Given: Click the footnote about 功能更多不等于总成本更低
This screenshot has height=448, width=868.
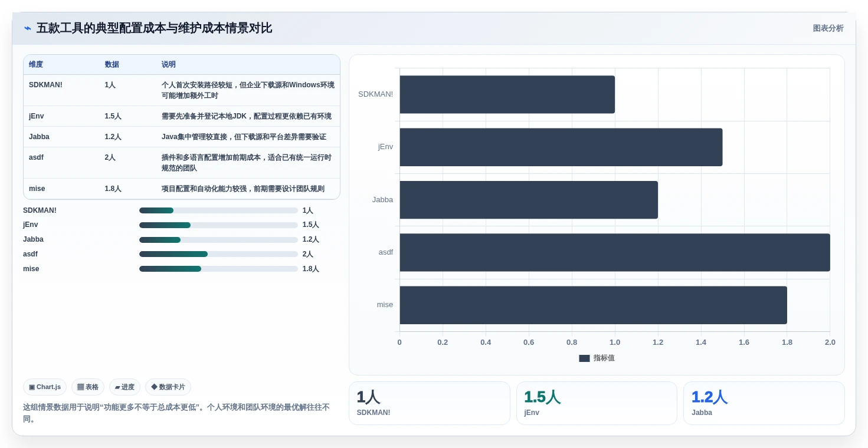Looking at the screenshot, I should tap(176, 413).
